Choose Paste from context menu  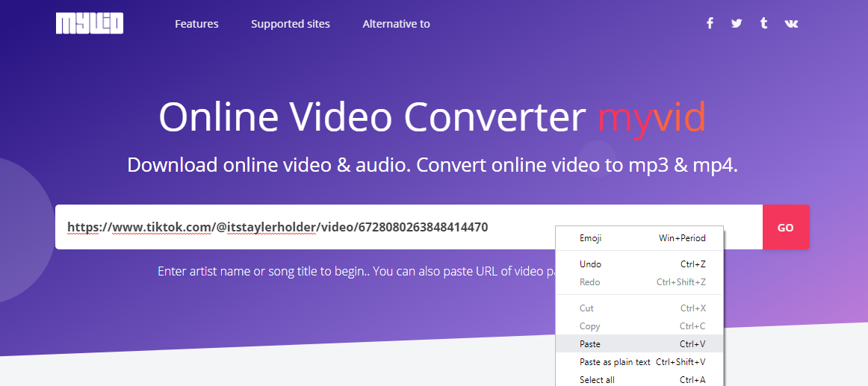pyautogui.click(x=640, y=344)
